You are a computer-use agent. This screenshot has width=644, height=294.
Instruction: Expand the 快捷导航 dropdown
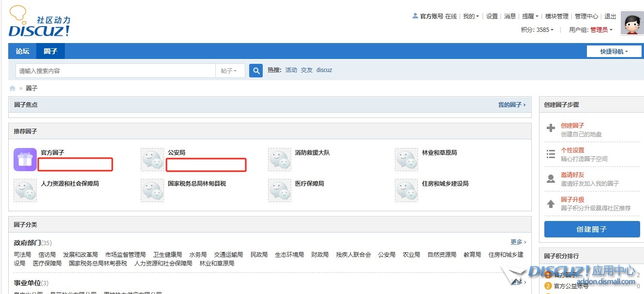[x=614, y=51]
